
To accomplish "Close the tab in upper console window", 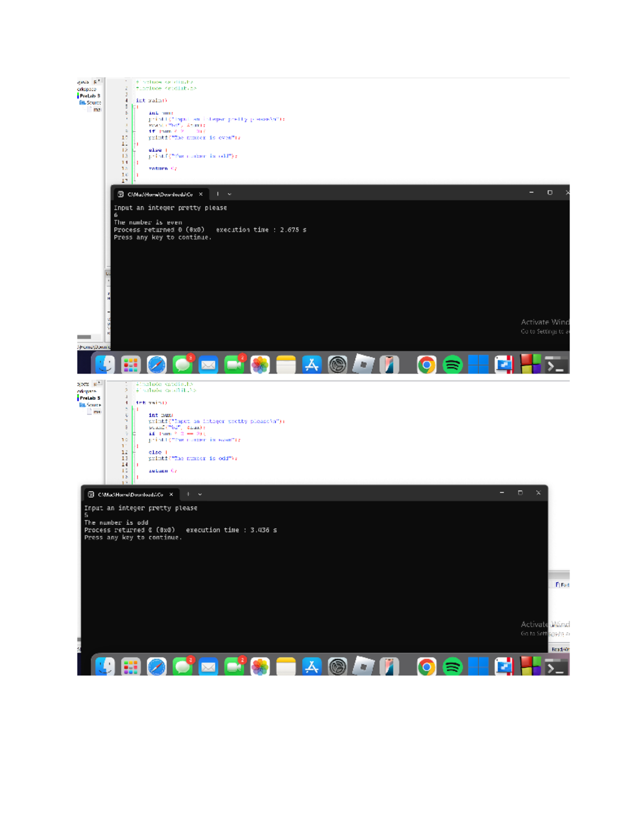I will (x=201, y=194).
